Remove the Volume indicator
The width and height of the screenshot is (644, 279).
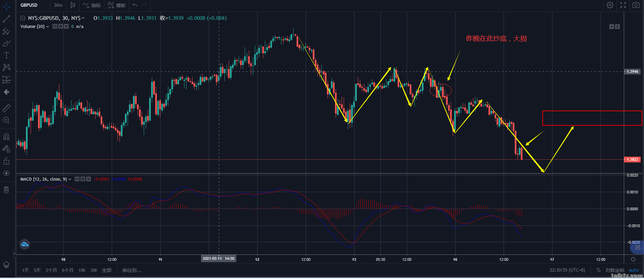(x=66, y=26)
